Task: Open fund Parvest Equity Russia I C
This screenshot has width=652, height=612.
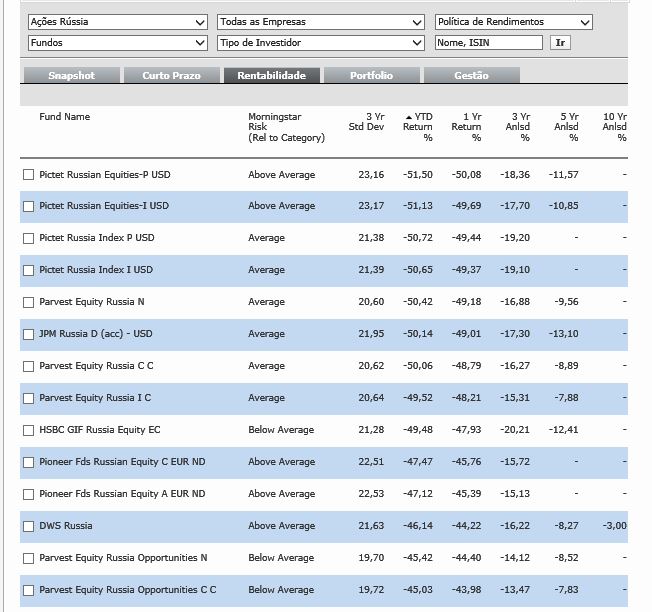Action: pyautogui.click(x=95, y=398)
